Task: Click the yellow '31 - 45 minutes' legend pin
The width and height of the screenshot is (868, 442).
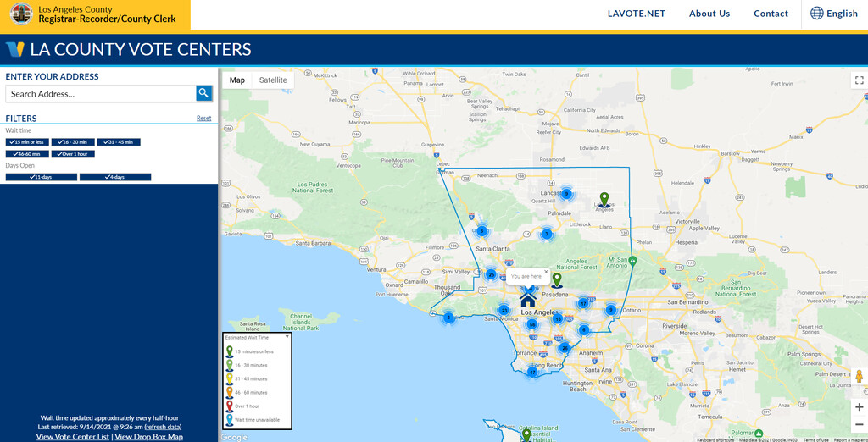Action: click(229, 379)
